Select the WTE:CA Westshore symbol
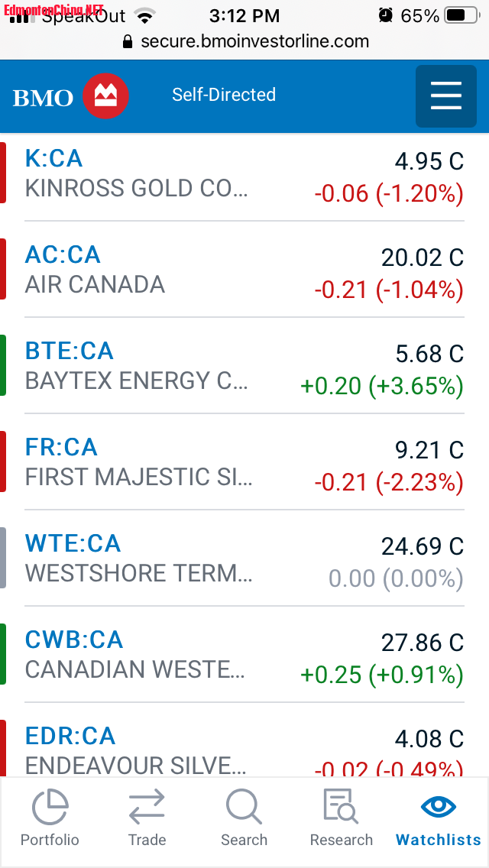The width and height of the screenshot is (489, 868). (x=73, y=543)
